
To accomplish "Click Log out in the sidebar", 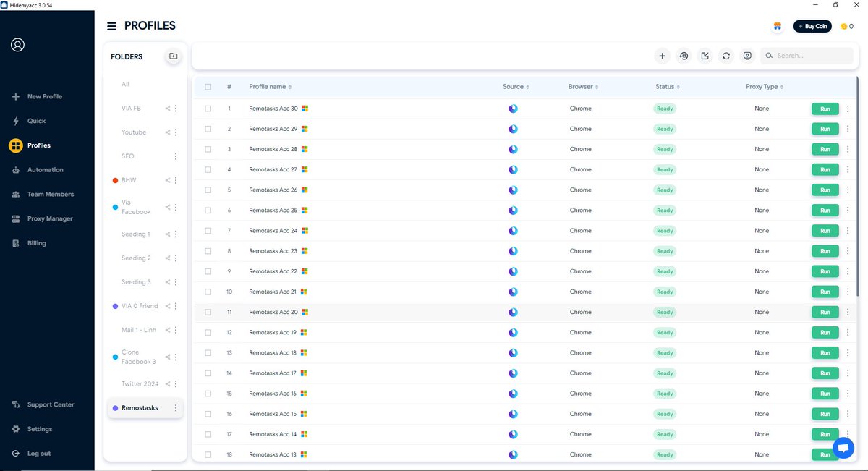I will point(31,454).
